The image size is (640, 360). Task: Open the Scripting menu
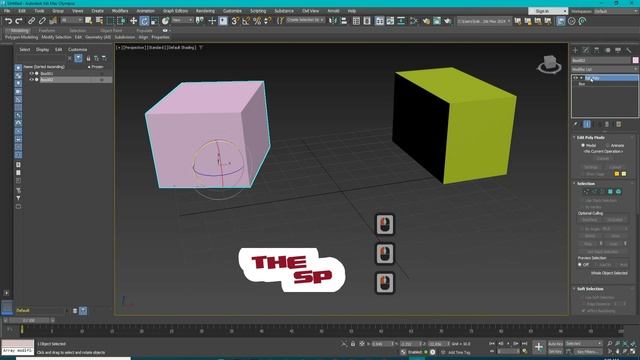click(258, 11)
